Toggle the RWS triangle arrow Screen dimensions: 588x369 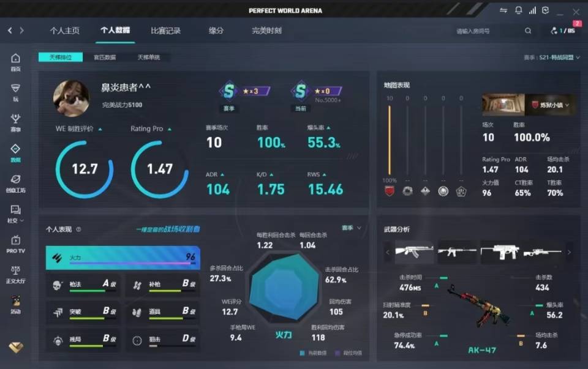click(324, 174)
